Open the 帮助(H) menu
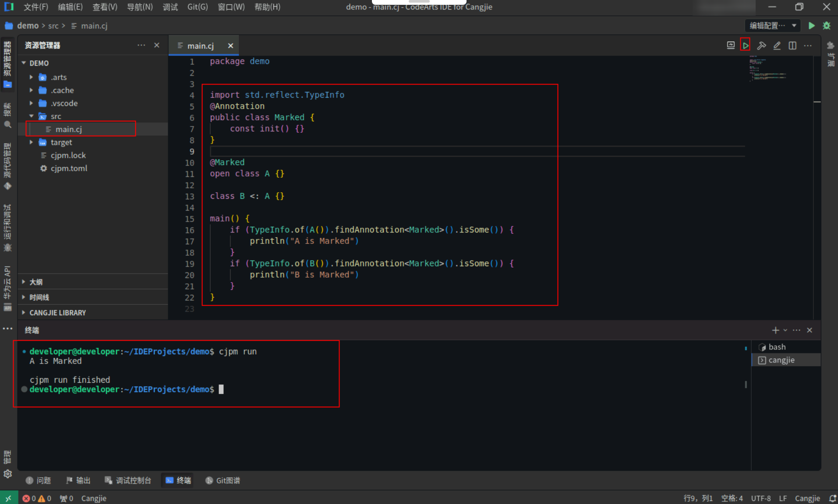The image size is (838, 504). click(267, 7)
